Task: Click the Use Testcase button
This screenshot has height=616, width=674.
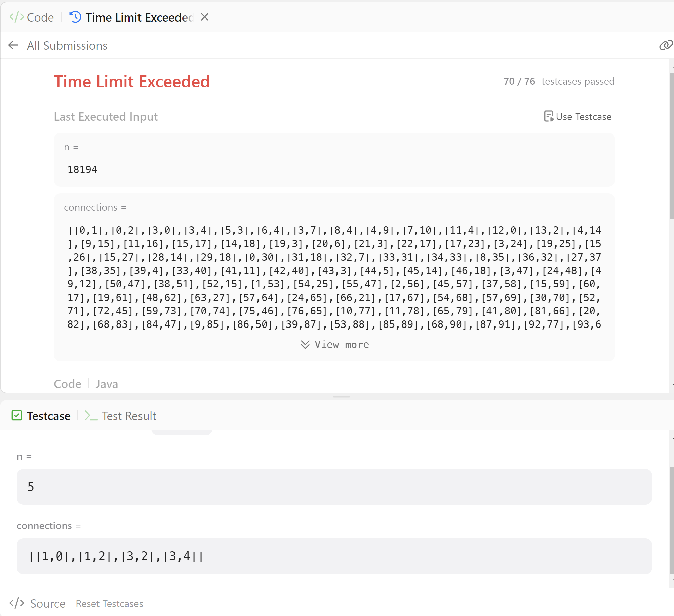Action: [578, 116]
